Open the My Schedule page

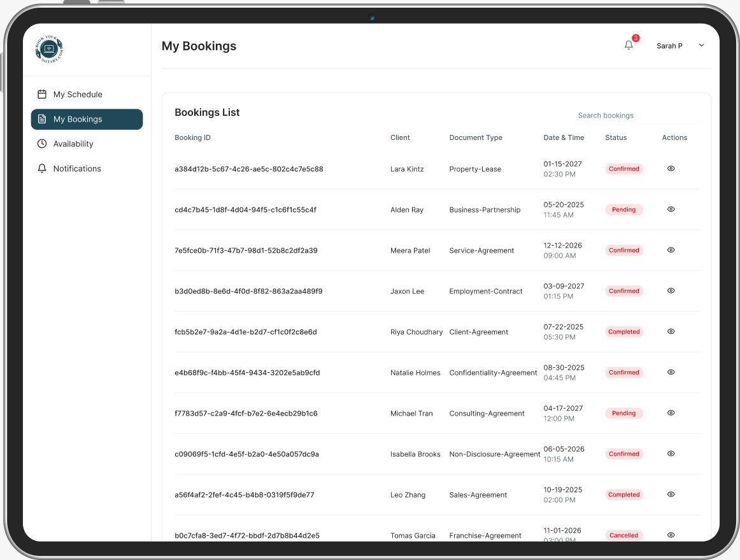tap(87, 94)
